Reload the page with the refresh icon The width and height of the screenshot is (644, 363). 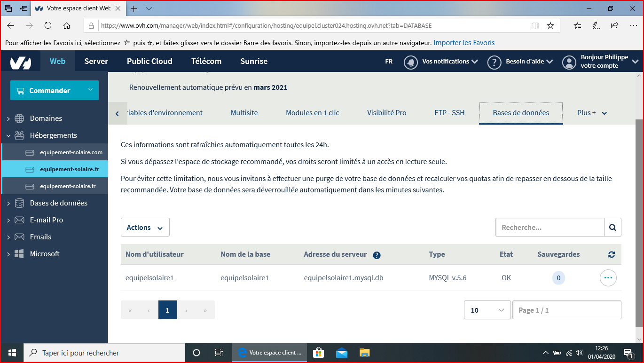click(48, 26)
